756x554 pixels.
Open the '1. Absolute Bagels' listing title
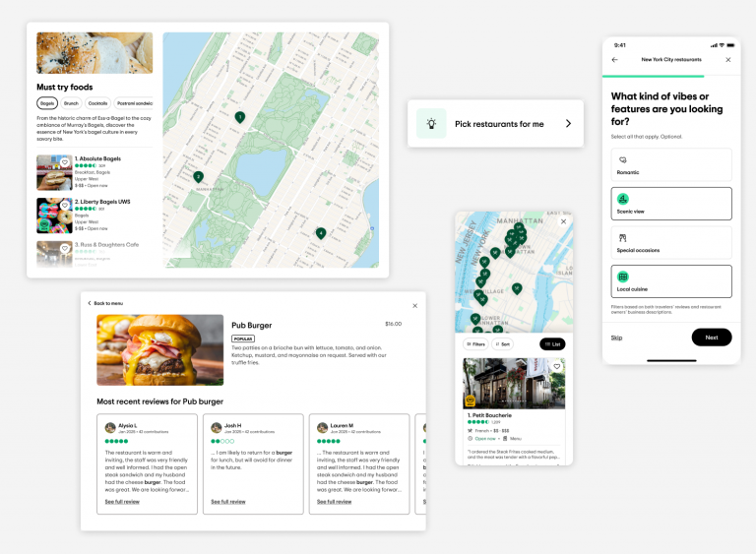coord(97,158)
